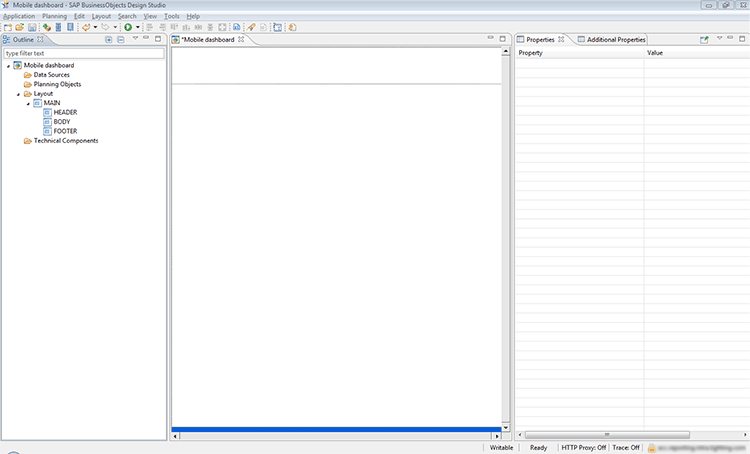
Task: Switch to the Additional Properties tab
Action: tap(611, 40)
